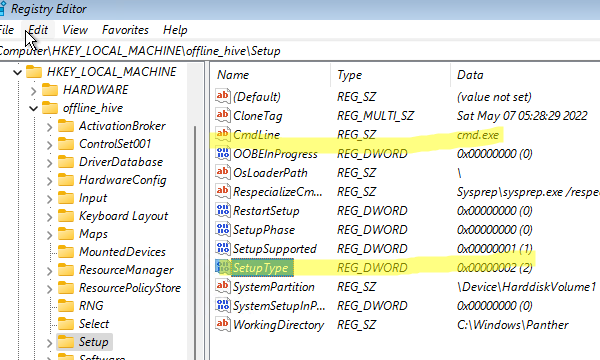Click the CmdLine string value icon
The image size is (600, 360).
[x=223, y=134]
